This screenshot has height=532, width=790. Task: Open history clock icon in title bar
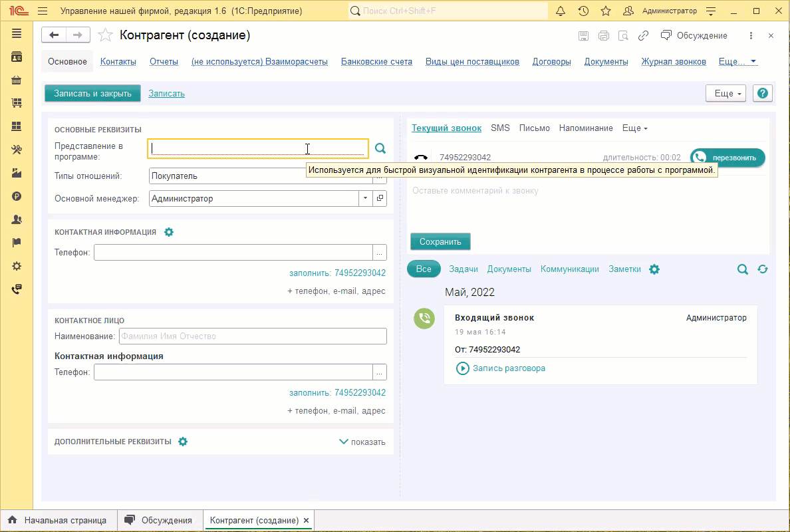pos(583,11)
